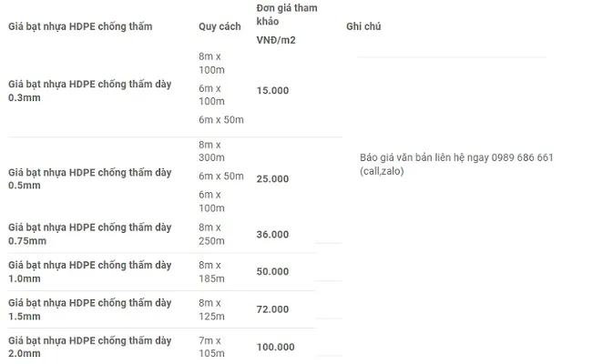Click the "Ghi chú" column header
Screen dimensions: 592x364
pyautogui.click(x=363, y=26)
